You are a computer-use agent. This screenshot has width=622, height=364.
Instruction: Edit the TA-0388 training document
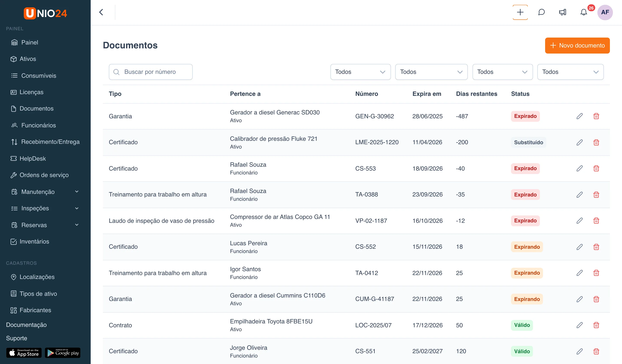[579, 195]
